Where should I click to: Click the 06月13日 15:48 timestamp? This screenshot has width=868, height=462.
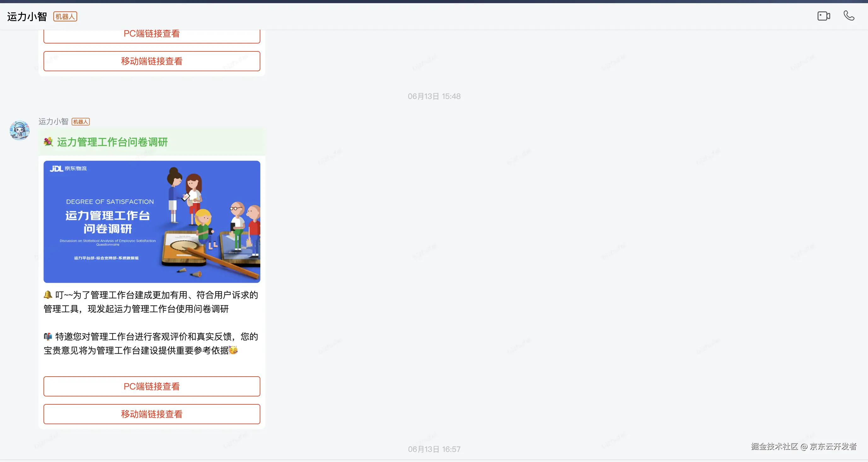click(x=434, y=96)
